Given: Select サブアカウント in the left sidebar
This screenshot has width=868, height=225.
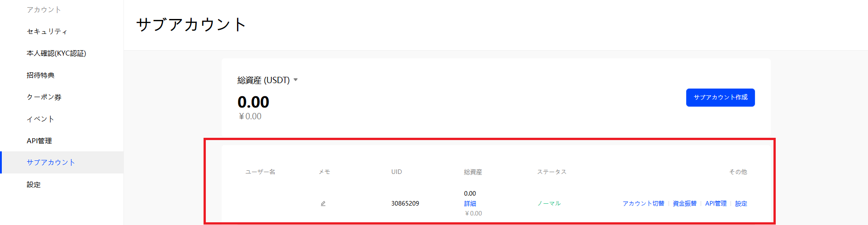Looking at the screenshot, I should pyautogui.click(x=51, y=163).
